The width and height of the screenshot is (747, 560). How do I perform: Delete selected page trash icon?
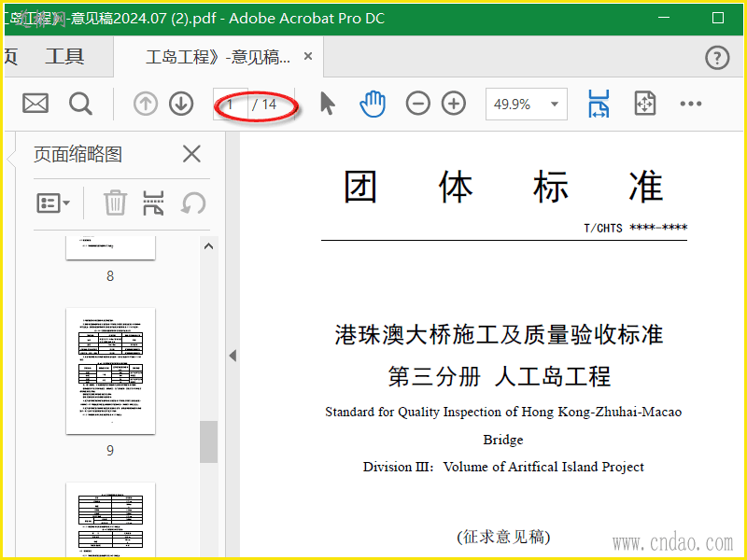pos(115,203)
